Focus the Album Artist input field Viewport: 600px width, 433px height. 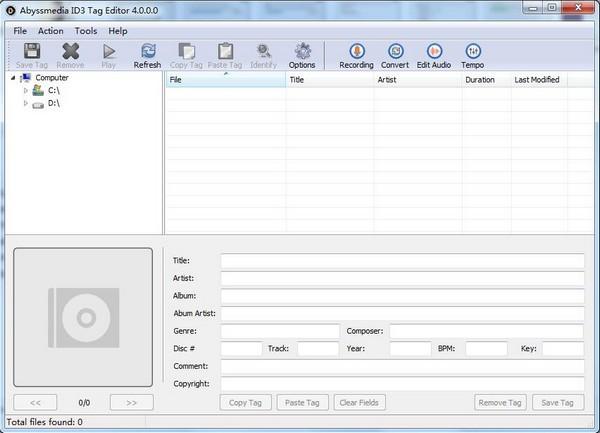(402, 314)
